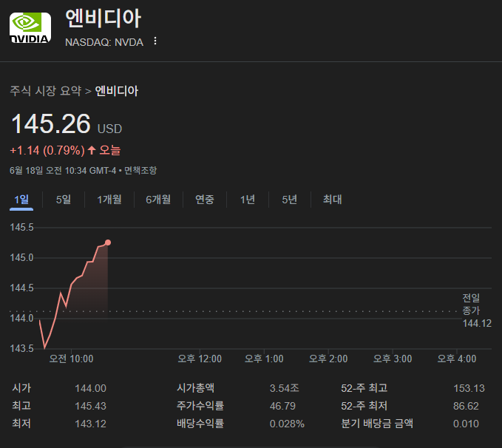Click the 오후 4:00 axis label

click(457, 359)
